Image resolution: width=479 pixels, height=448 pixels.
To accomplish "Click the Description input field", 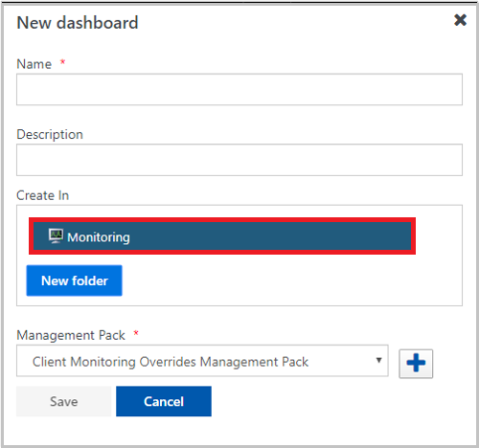I will pos(239,160).
